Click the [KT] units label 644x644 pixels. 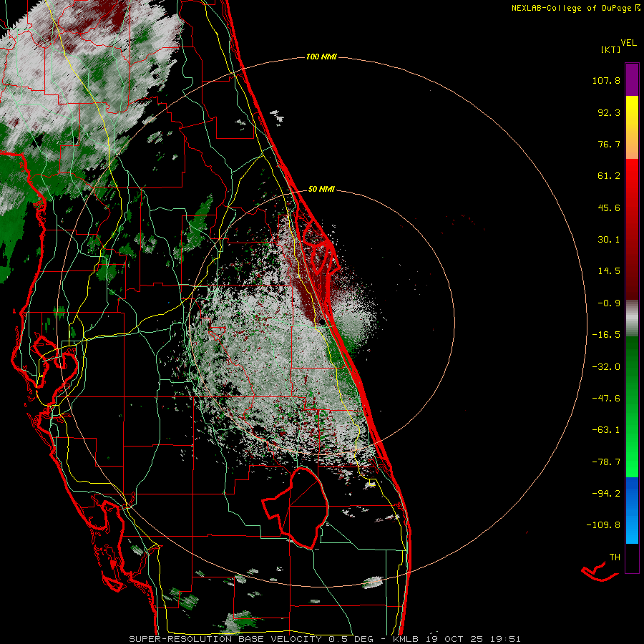click(611, 49)
